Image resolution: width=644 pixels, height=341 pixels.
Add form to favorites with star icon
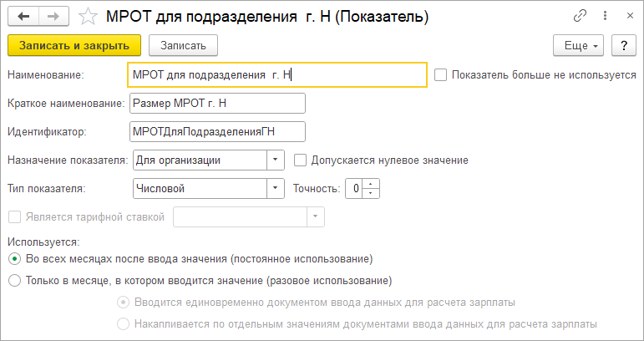tap(88, 17)
